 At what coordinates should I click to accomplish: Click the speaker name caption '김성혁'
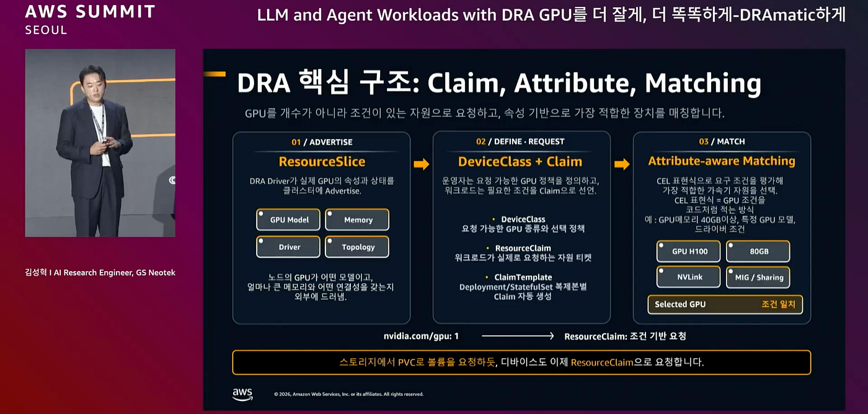coord(37,272)
